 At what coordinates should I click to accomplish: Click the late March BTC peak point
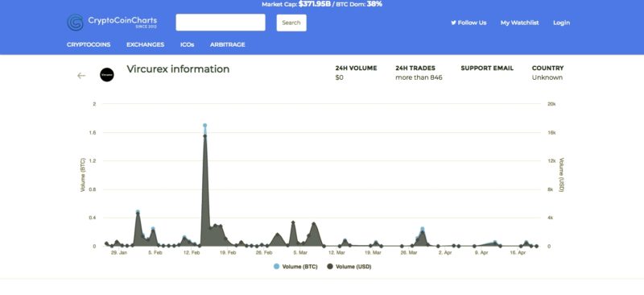point(422,229)
